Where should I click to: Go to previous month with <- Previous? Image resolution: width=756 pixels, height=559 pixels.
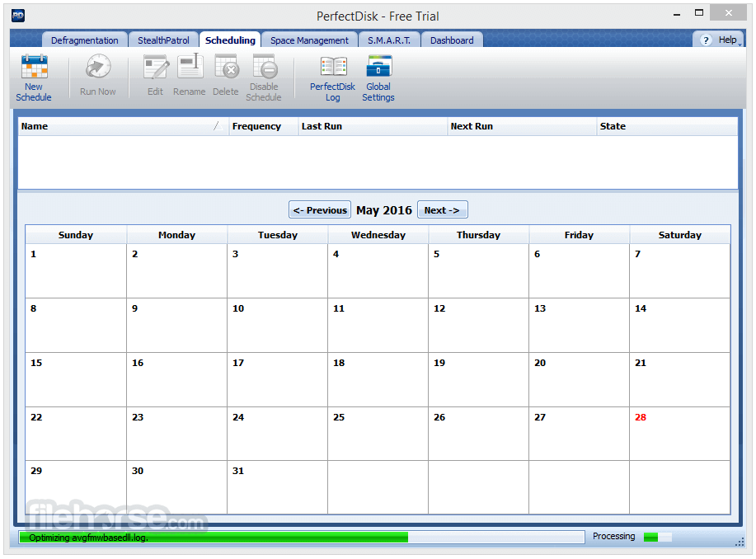click(x=320, y=209)
